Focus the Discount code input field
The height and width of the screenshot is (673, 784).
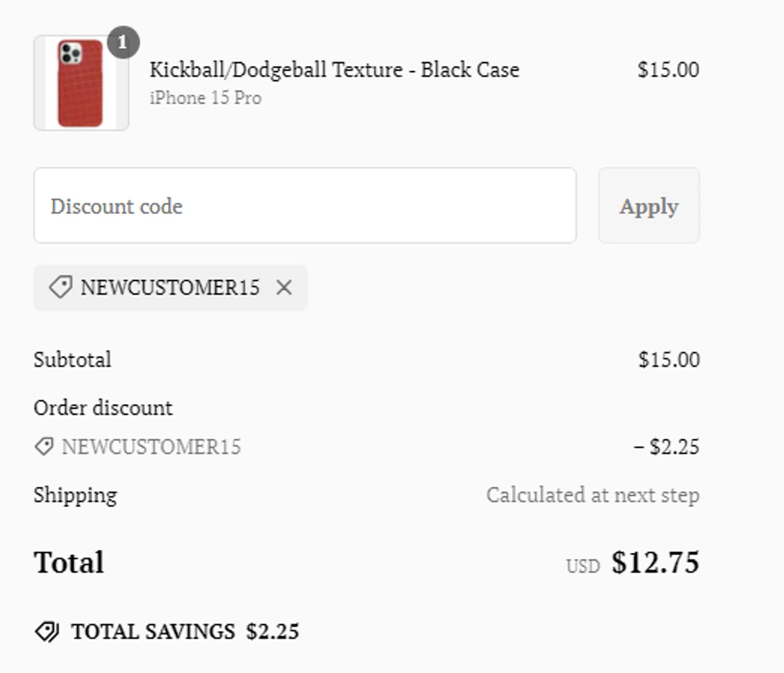click(305, 206)
